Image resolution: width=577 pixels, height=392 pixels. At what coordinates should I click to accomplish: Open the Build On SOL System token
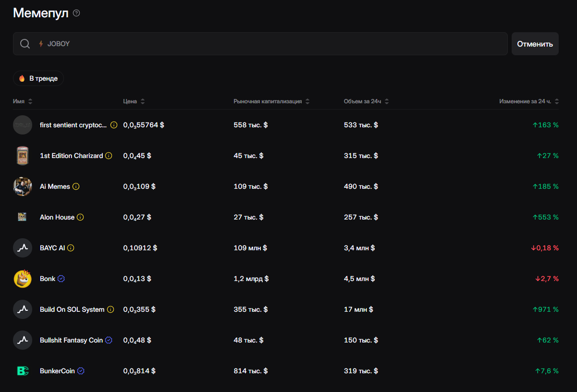[x=72, y=309]
